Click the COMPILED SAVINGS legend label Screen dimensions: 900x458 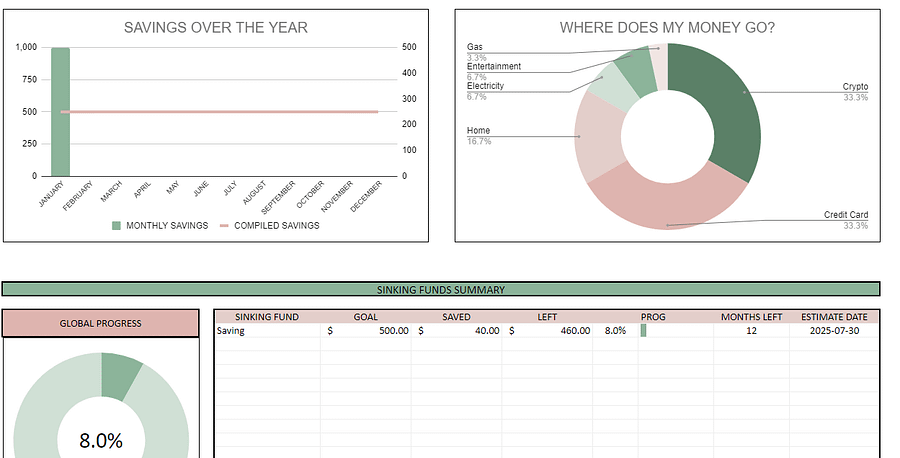(x=277, y=226)
